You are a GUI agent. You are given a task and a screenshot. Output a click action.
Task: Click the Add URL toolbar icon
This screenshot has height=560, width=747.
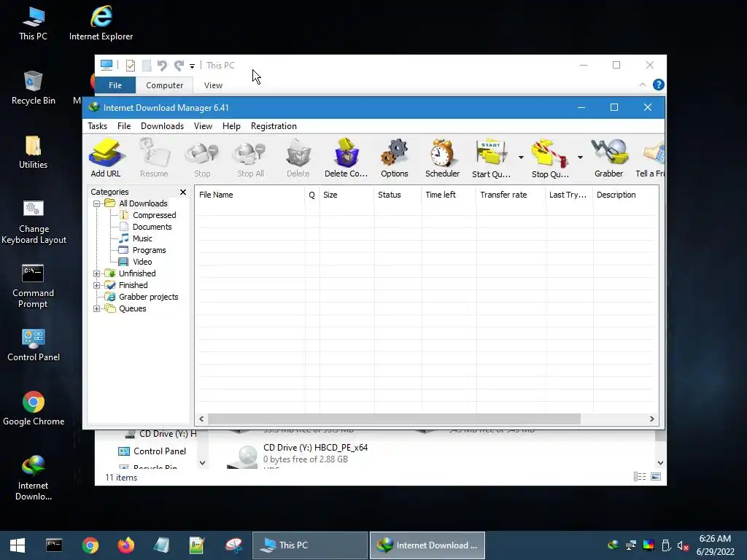click(x=106, y=158)
